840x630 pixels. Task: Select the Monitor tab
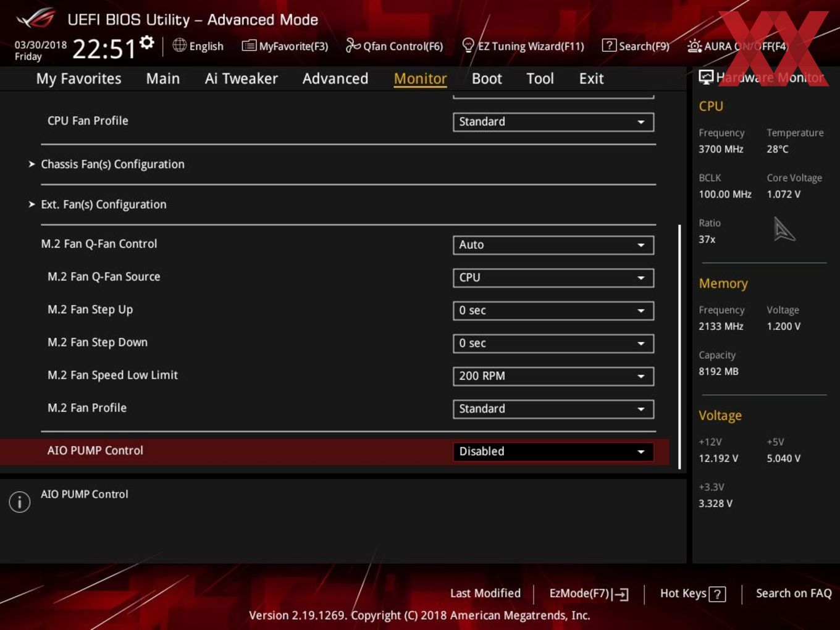click(x=420, y=78)
